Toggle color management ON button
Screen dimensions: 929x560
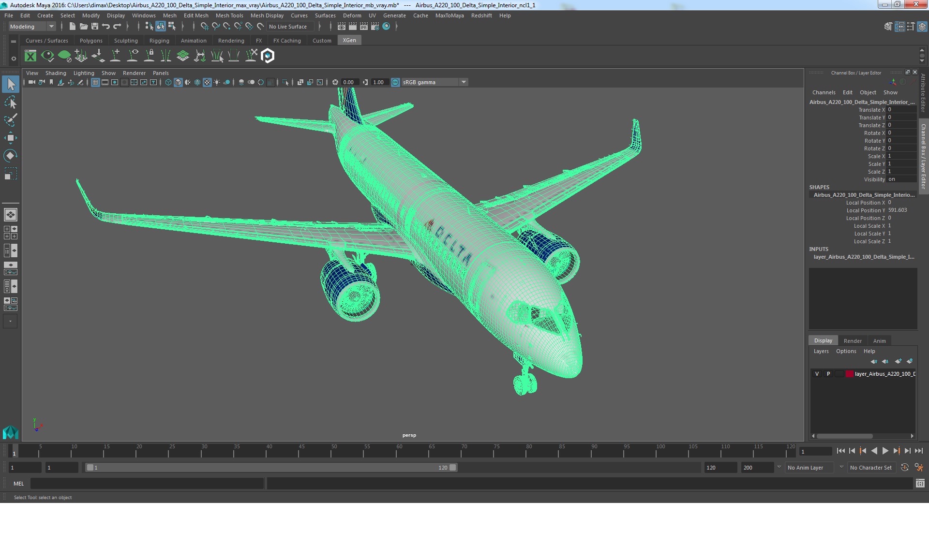point(395,82)
